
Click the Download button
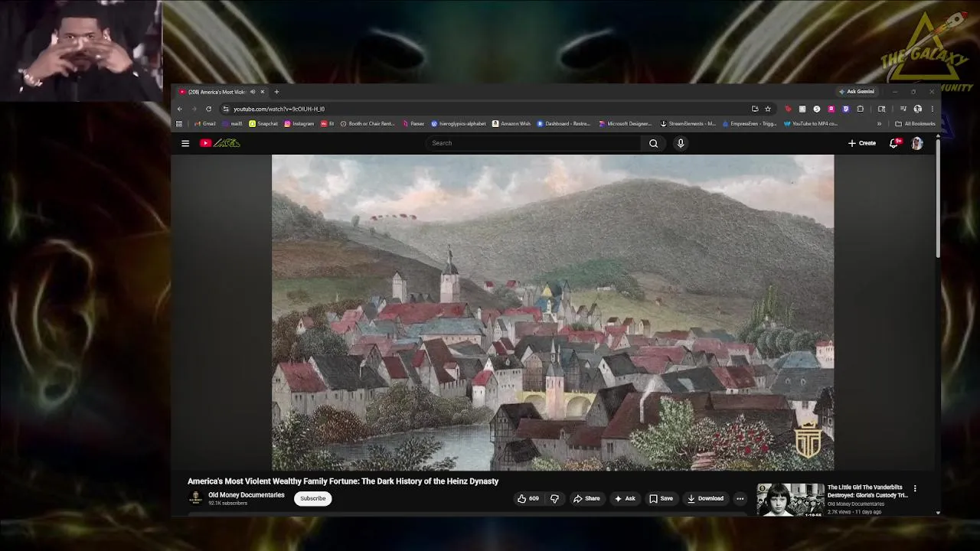(705, 498)
